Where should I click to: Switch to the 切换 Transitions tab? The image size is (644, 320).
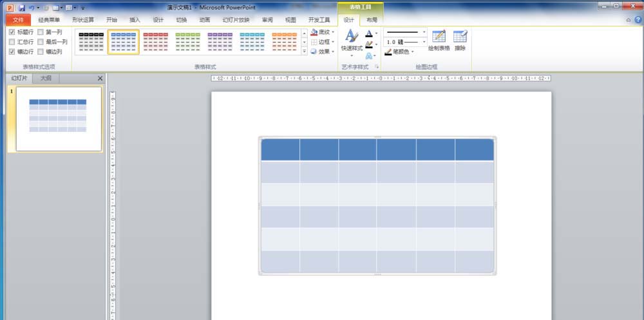[182, 20]
